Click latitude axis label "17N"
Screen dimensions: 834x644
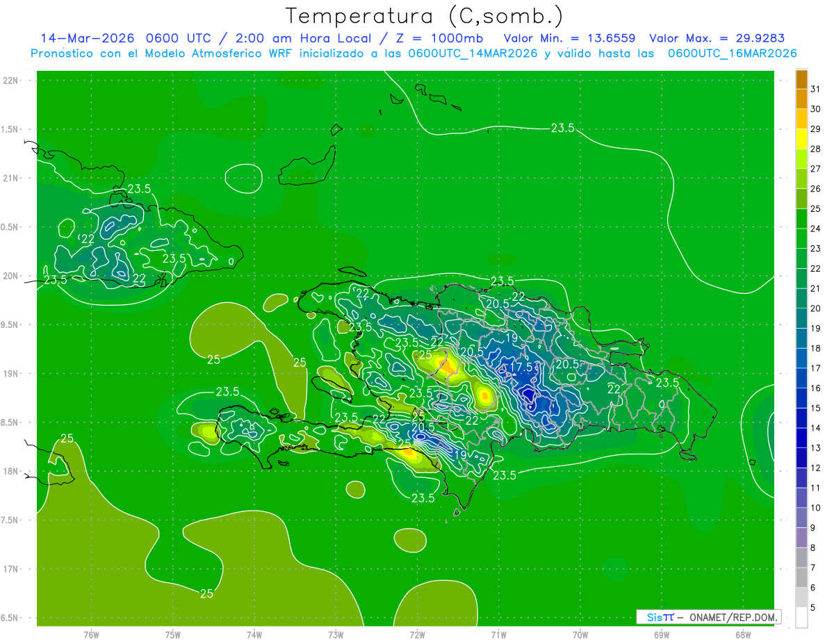10,569
